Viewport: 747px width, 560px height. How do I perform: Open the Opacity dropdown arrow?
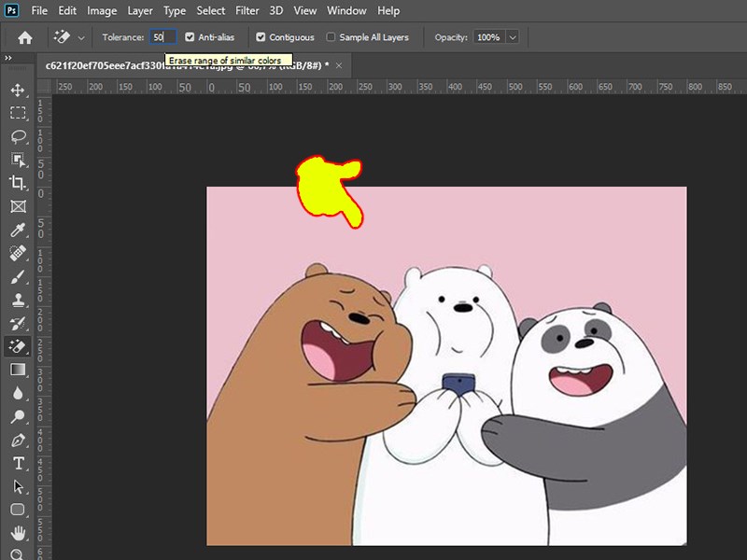[x=513, y=37]
